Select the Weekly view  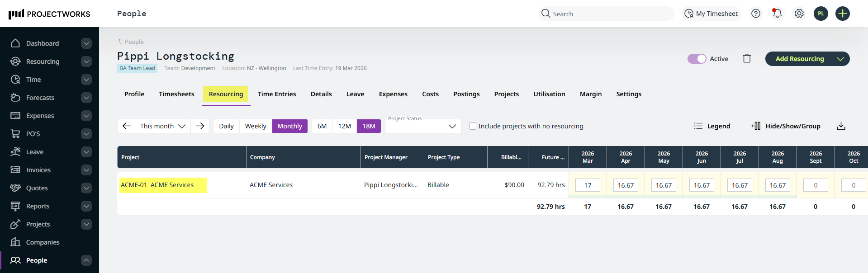coord(256,126)
